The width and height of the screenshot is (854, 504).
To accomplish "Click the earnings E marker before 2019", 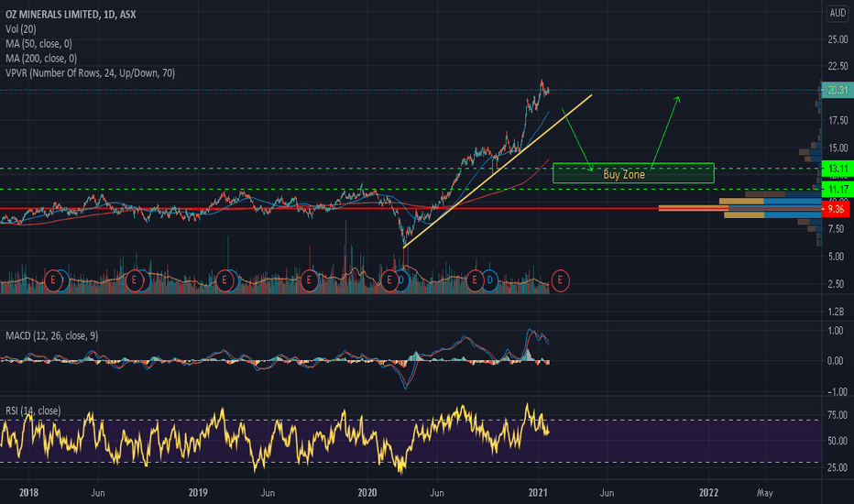I will coord(134,280).
